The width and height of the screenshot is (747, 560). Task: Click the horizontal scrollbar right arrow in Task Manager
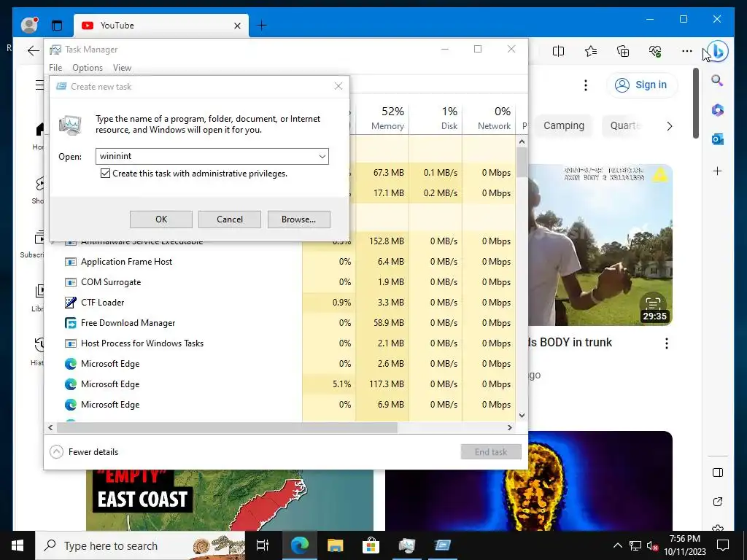click(510, 427)
